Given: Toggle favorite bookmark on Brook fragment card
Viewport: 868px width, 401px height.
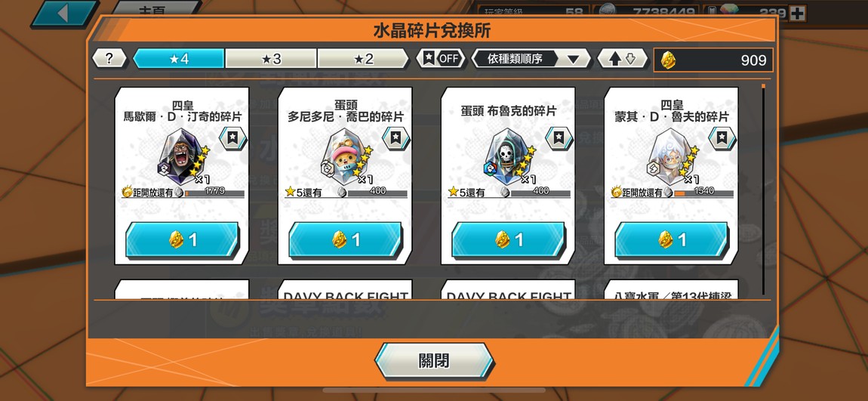Looking at the screenshot, I should coord(559,138).
